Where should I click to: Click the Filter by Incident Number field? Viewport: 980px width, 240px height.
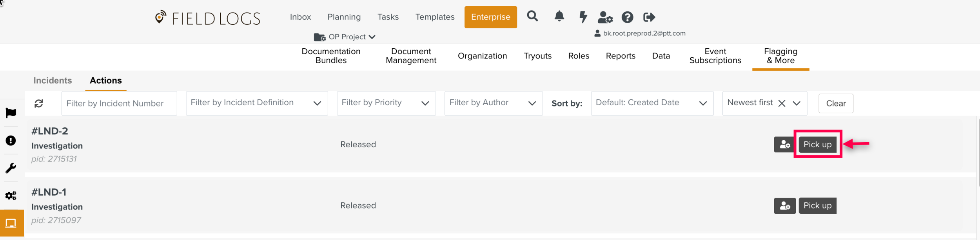pos(119,103)
